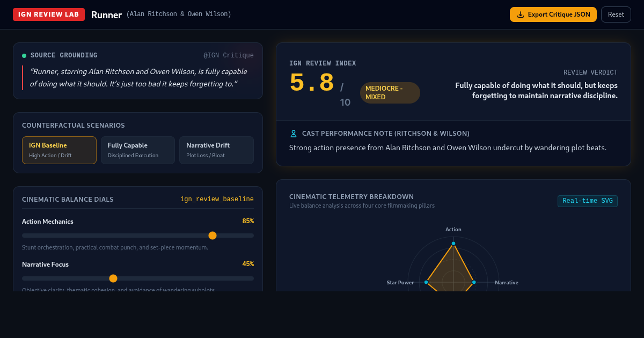Select the Narrative Drift scenario

point(216,150)
